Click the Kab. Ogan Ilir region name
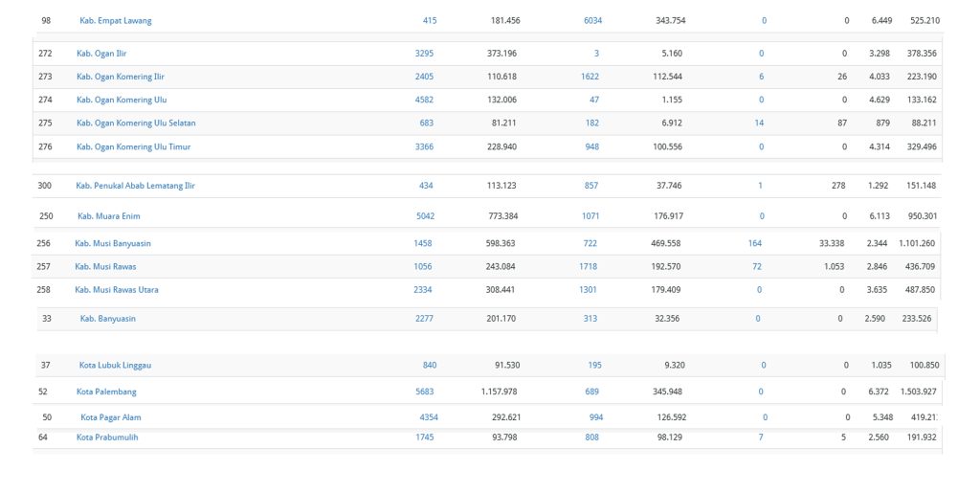The width and height of the screenshot is (980, 493). tap(101, 54)
